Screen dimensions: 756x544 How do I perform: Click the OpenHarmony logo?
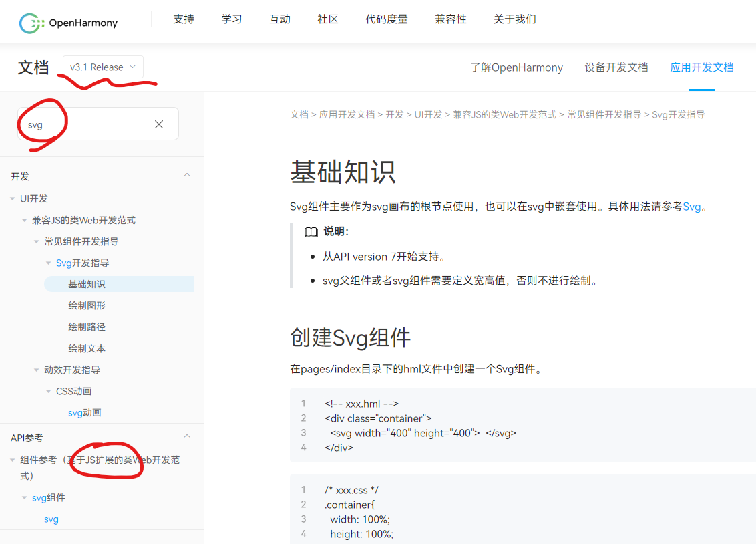69,23
